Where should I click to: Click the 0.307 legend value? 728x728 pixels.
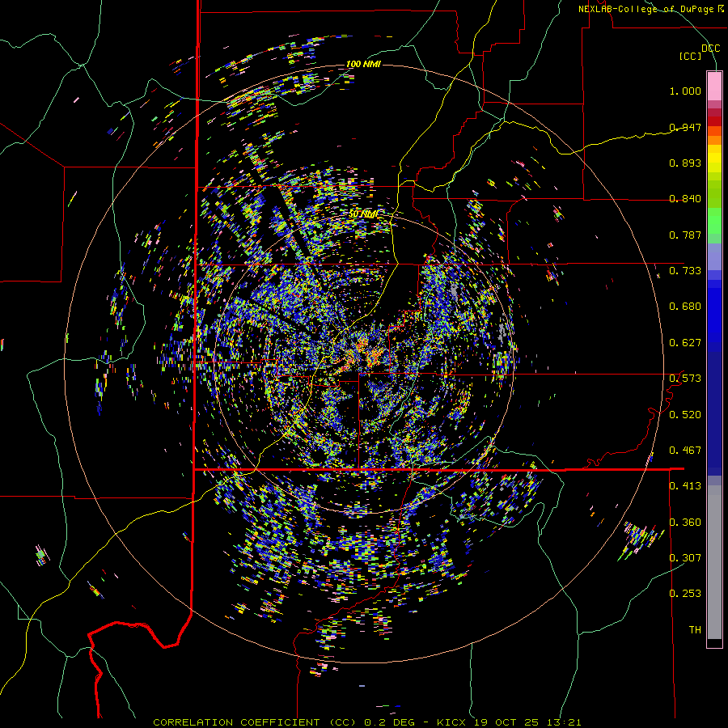685,557
